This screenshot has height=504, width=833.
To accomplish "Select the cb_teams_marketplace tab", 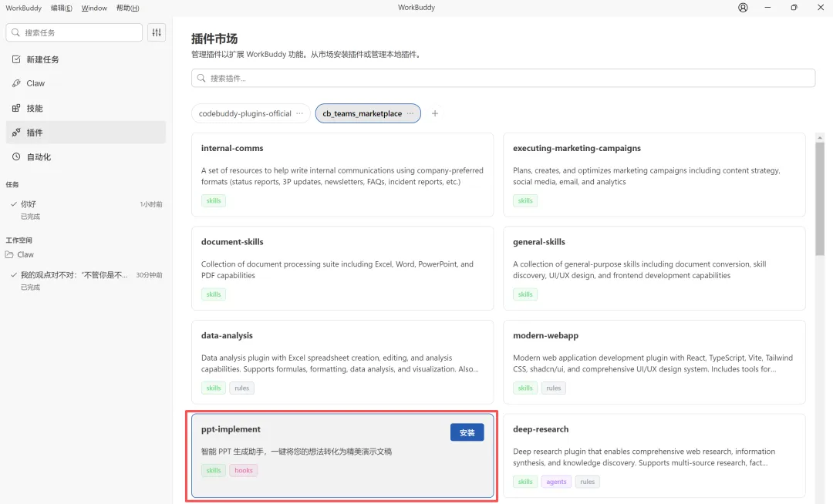I will click(x=363, y=113).
